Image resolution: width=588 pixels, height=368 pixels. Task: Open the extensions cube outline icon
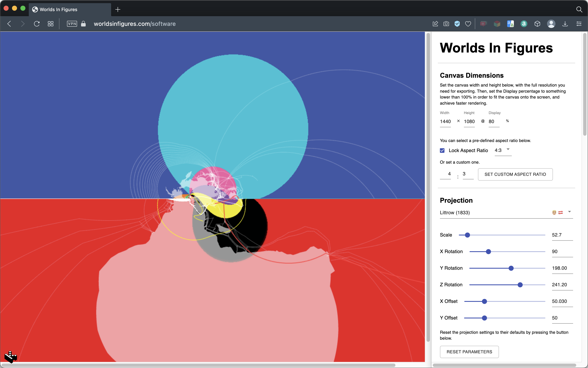pyautogui.click(x=537, y=24)
